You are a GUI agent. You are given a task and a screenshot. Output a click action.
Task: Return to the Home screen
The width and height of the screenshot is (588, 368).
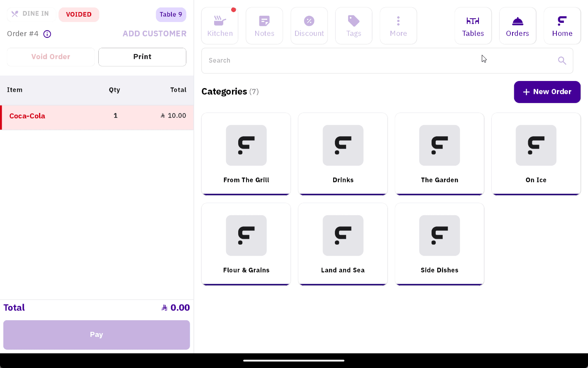point(562,26)
